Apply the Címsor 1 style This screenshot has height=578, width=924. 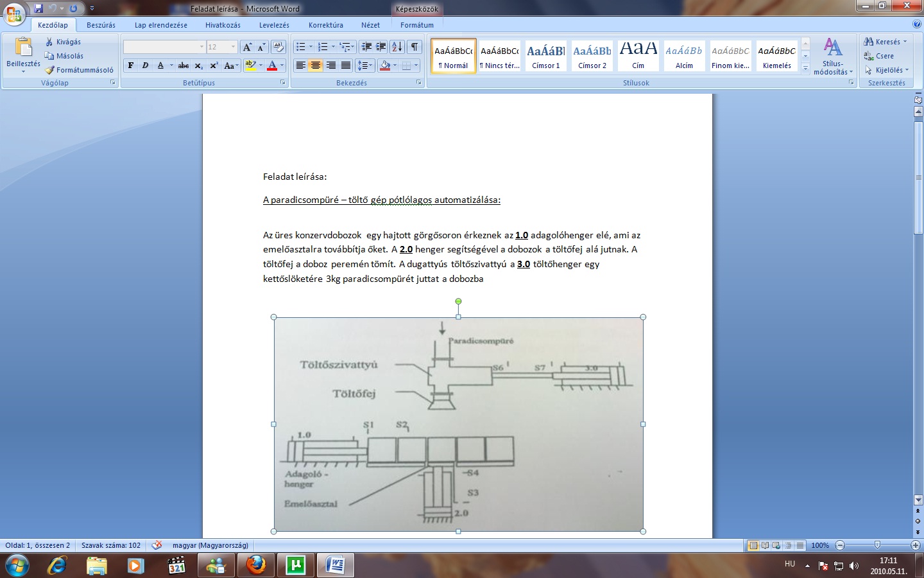click(546, 55)
